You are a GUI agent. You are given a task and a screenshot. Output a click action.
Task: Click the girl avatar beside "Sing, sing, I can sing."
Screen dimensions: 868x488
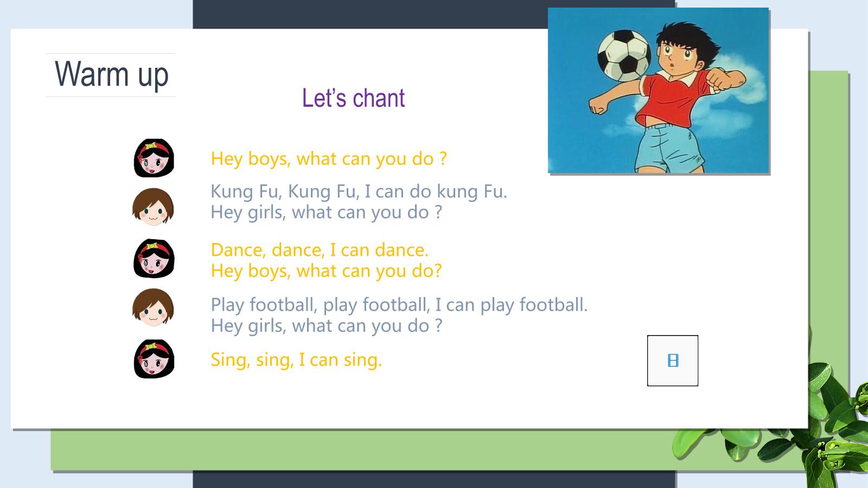coord(154,359)
